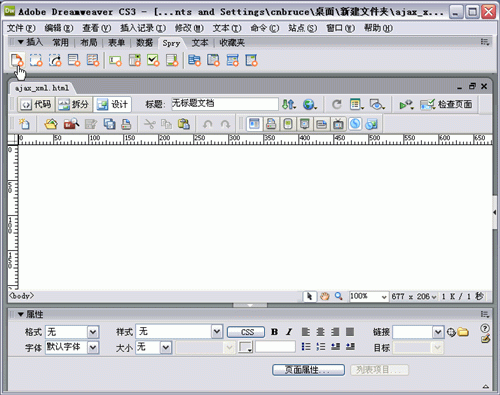Image resolution: width=500 pixels, height=395 pixels.
Task: Open the Font (字体) dropdown
Action: coord(93,348)
